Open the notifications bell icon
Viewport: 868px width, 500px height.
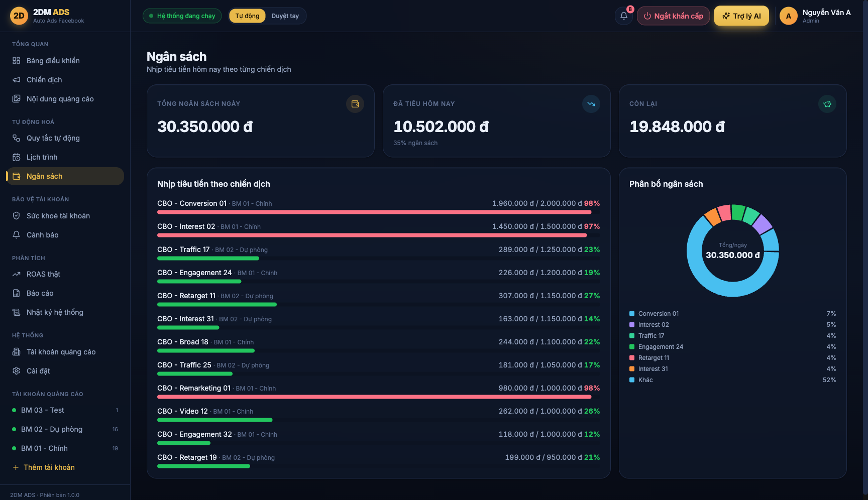(x=623, y=16)
